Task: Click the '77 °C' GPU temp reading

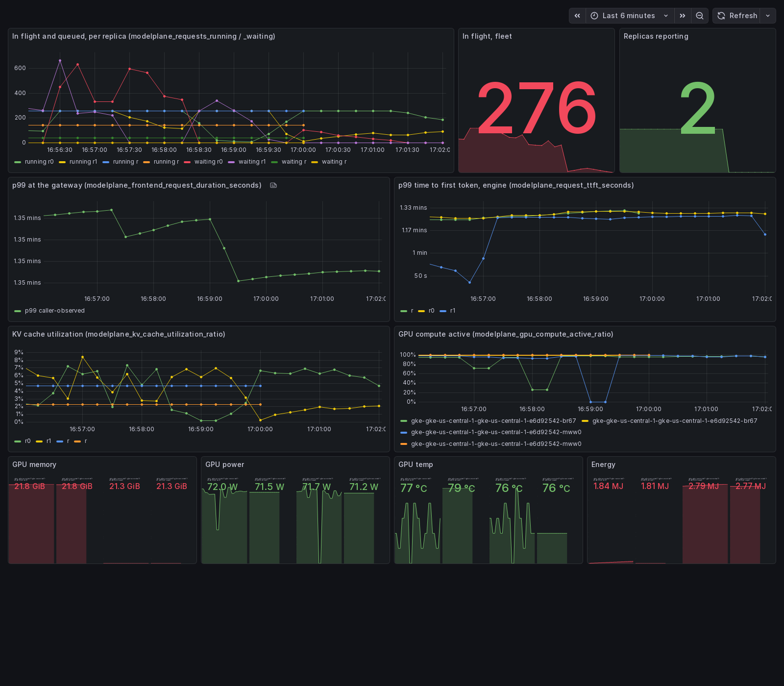Action: [x=414, y=488]
